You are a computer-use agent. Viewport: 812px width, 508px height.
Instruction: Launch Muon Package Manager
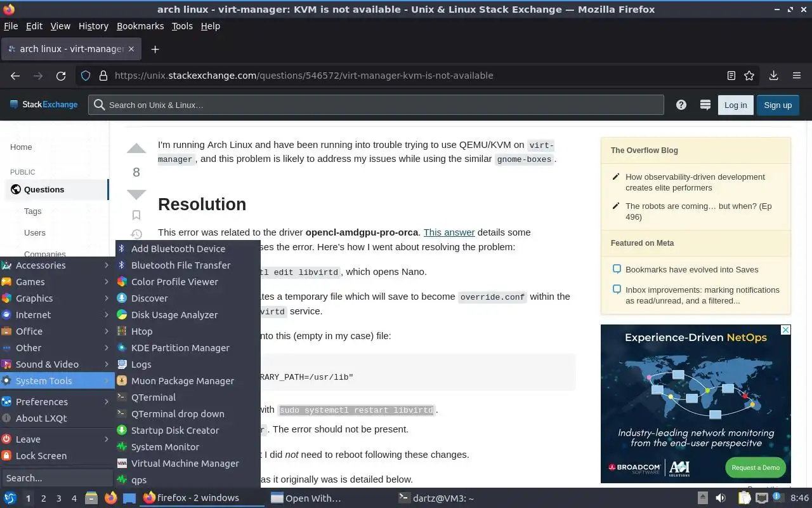[x=188, y=381]
